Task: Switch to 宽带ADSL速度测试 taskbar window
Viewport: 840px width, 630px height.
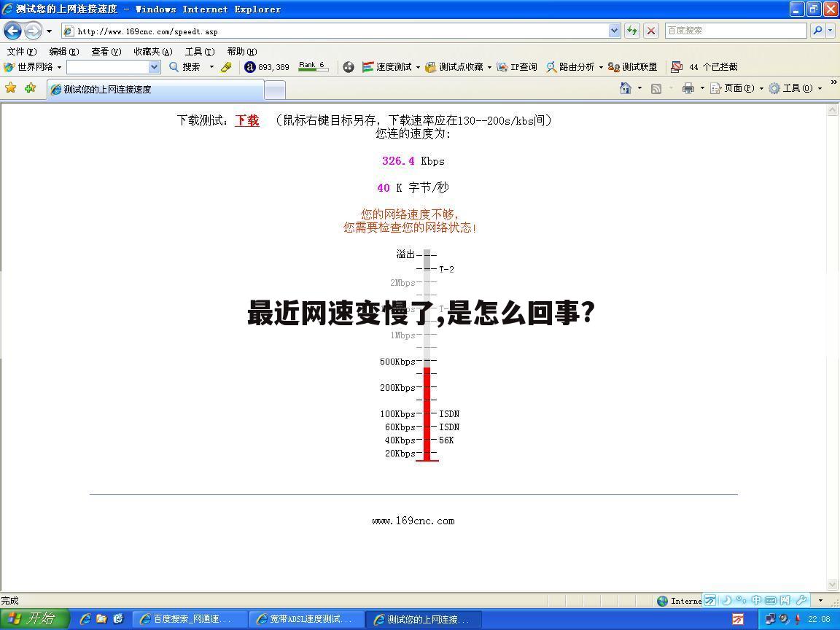Action: pos(306,619)
